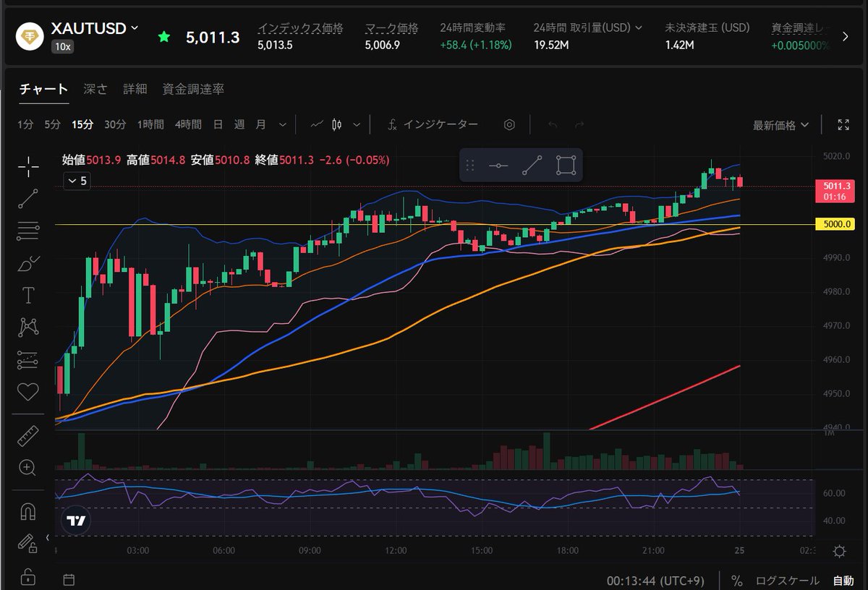
Task: Open the forecasting and measurement tools
Action: click(x=28, y=359)
